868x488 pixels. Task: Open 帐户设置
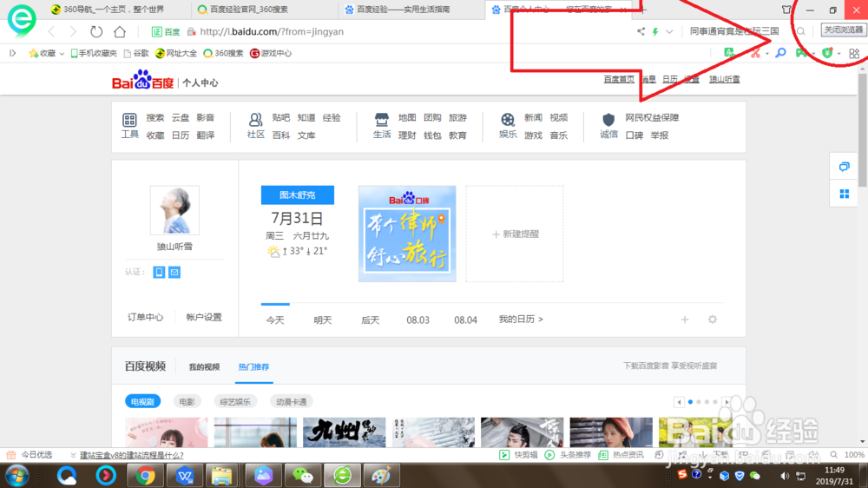(x=204, y=317)
